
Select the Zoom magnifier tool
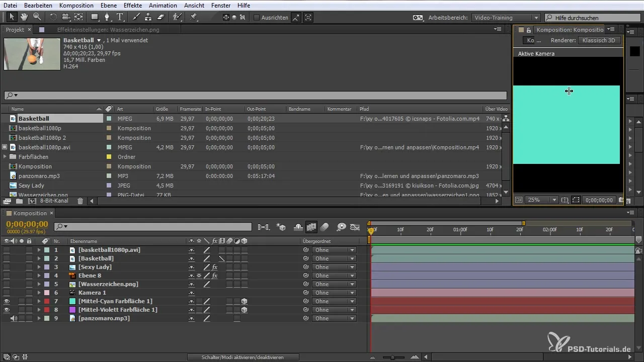37,17
